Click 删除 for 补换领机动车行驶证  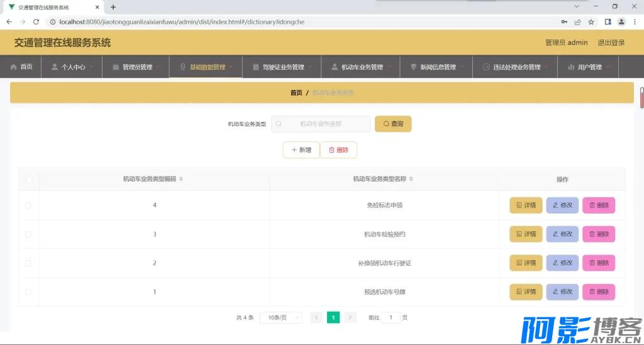point(599,263)
